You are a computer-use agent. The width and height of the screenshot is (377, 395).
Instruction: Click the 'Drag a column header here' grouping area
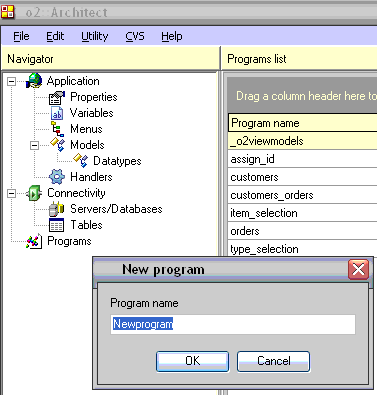pyautogui.click(x=302, y=96)
